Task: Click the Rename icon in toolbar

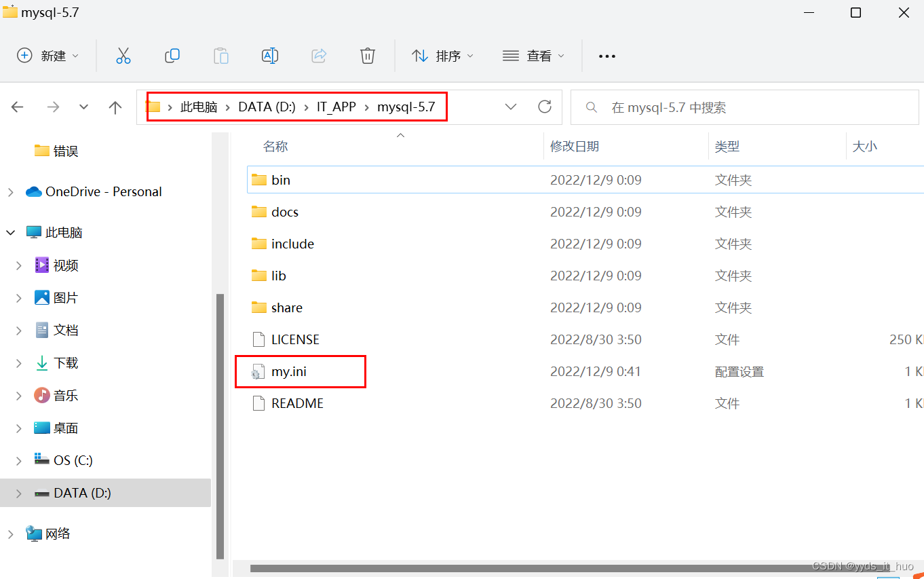Action: (270, 56)
